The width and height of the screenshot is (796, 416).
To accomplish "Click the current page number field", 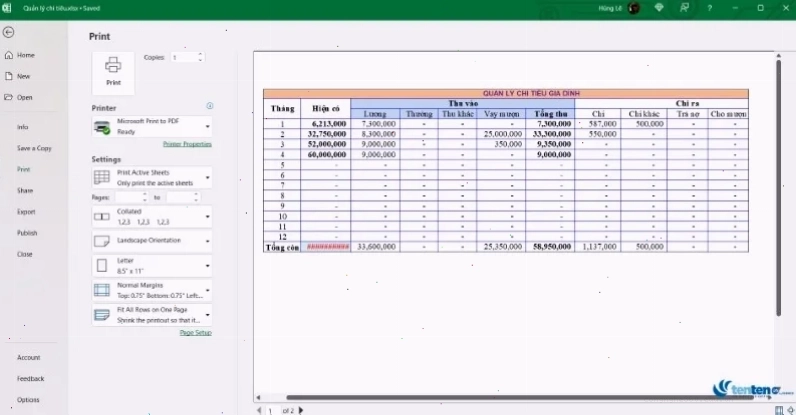I will pyautogui.click(x=272, y=411).
